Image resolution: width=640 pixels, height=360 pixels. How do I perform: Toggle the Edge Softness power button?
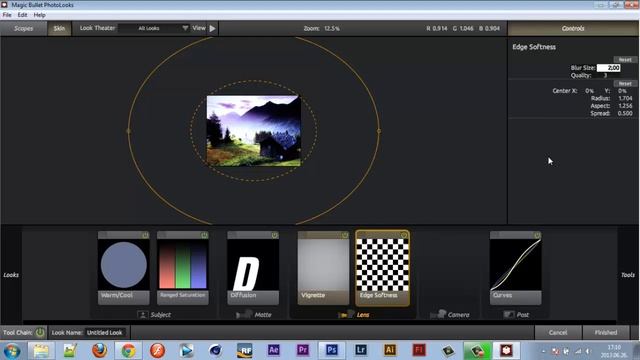point(404,235)
